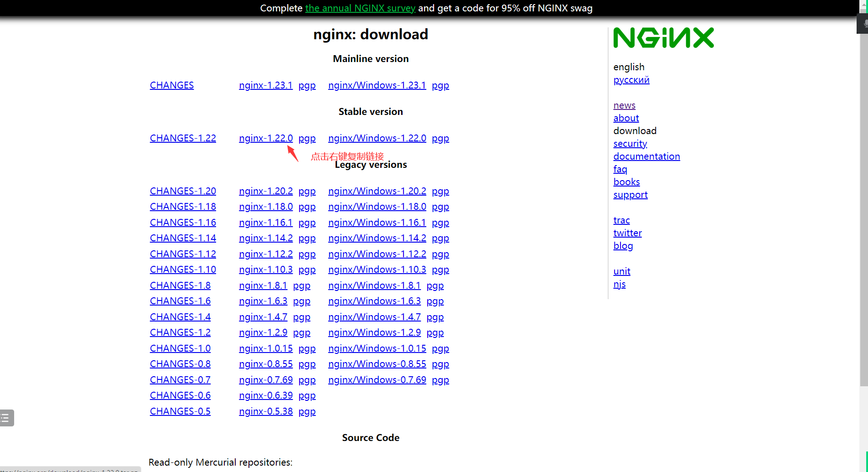
Task: Open the CHANGES-1.8 link
Action: [180, 285]
